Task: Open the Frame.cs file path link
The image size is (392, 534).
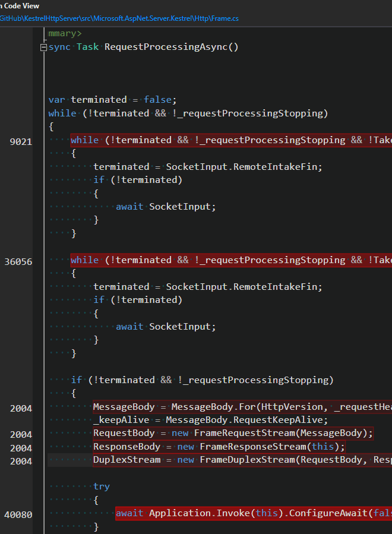Action: coord(119,18)
